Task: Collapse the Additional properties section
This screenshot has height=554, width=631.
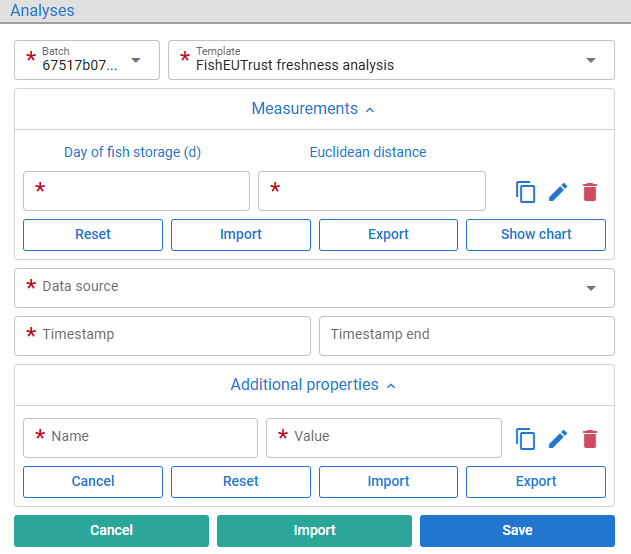Action: 313,385
